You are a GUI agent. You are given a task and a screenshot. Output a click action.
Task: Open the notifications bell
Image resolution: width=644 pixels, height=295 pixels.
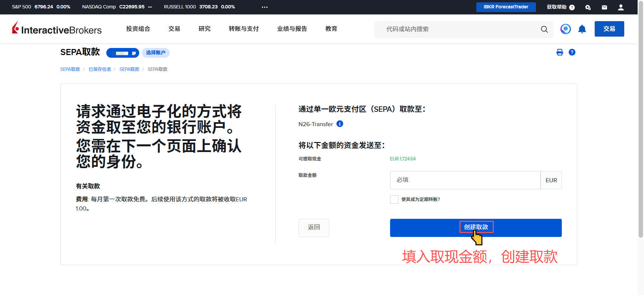pyautogui.click(x=582, y=29)
